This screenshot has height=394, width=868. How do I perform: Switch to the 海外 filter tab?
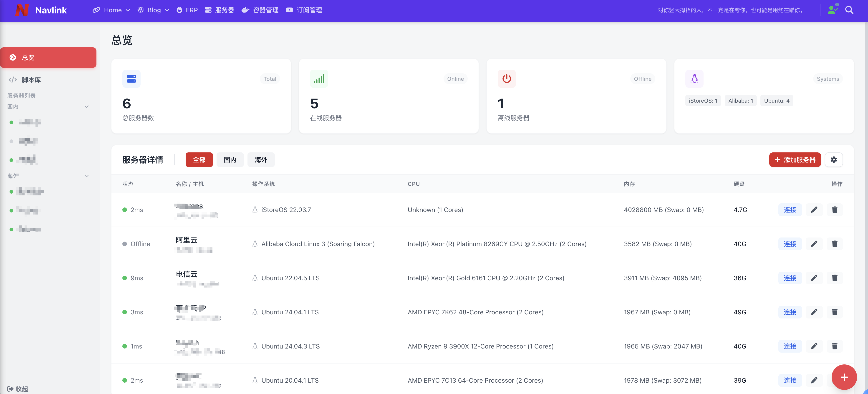pos(261,160)
